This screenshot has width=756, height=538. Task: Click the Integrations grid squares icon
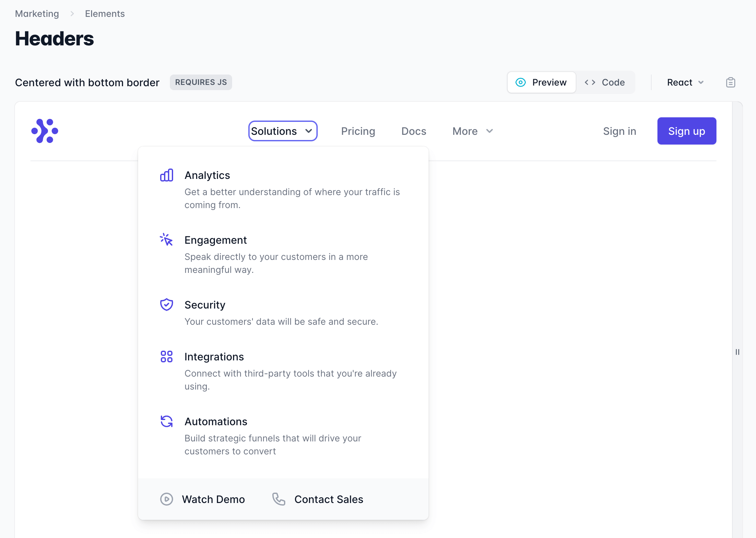pos(166,357)
